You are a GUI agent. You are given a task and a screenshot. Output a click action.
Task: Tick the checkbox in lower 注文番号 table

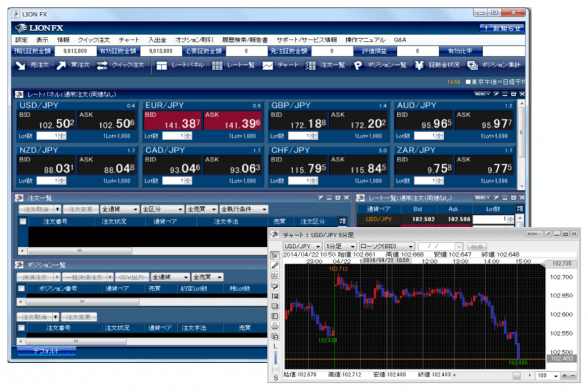[22, 328]
